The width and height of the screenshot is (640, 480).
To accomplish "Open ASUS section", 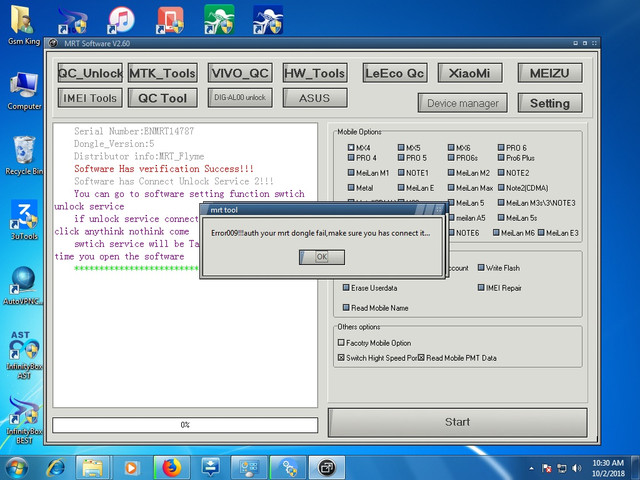I will click(315, 98).
